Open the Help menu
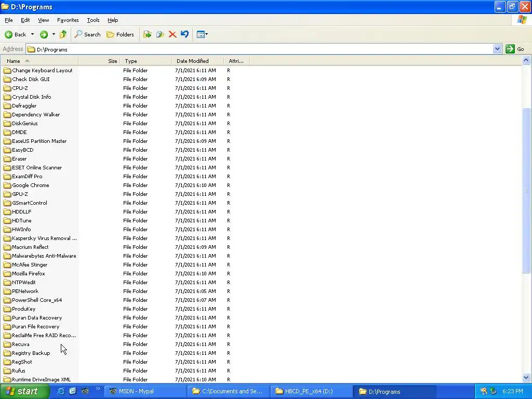 click(113, 20)
